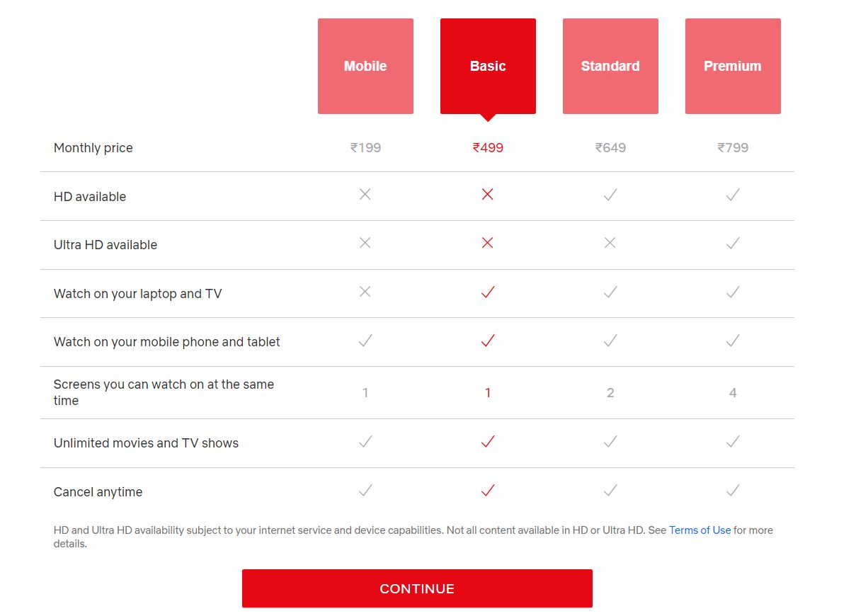
Task: Select the Mobile plan
Action: (x=365, y=66)
